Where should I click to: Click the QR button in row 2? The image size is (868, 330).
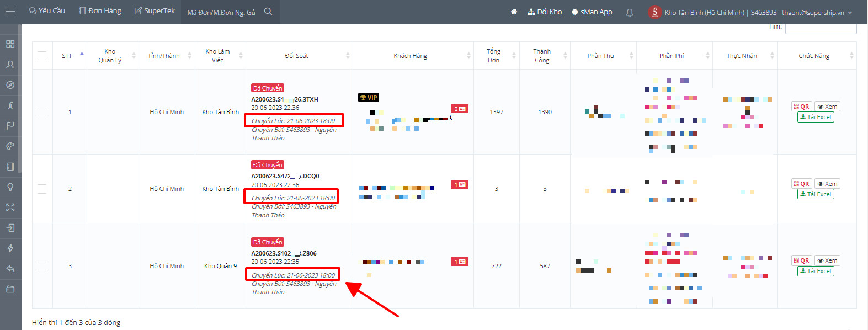tap(801, 184)
